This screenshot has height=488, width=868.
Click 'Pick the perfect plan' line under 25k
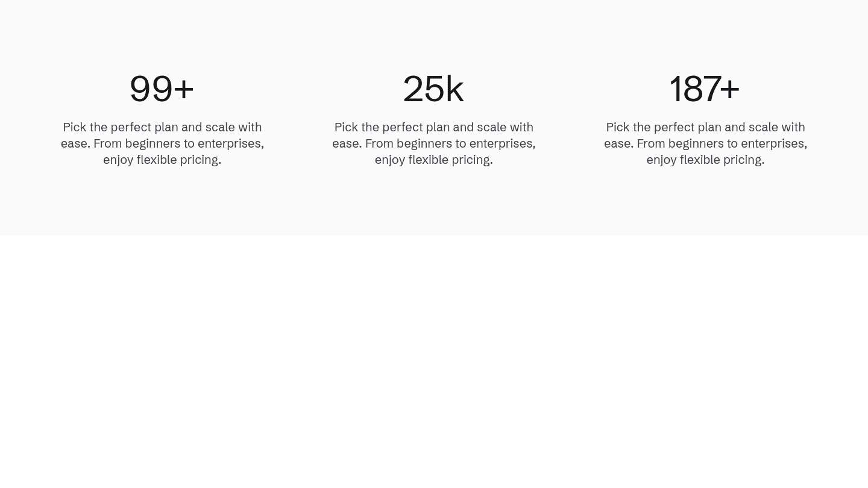(x=434, y=127)
